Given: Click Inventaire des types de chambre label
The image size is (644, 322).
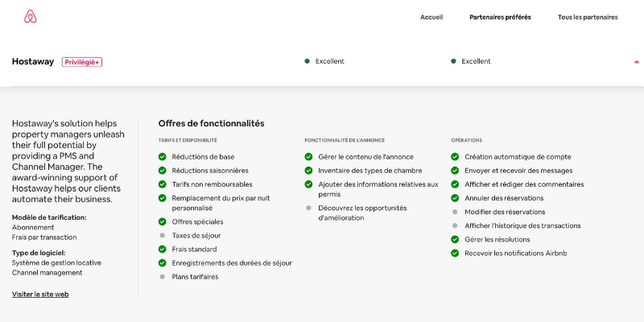Looking at the screenshot, I should (x=370, y=171).
